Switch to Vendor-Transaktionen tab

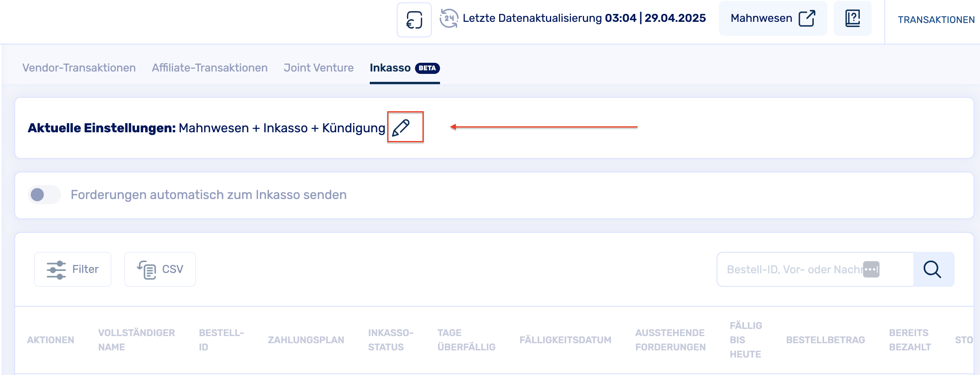[x=79, y=68]
